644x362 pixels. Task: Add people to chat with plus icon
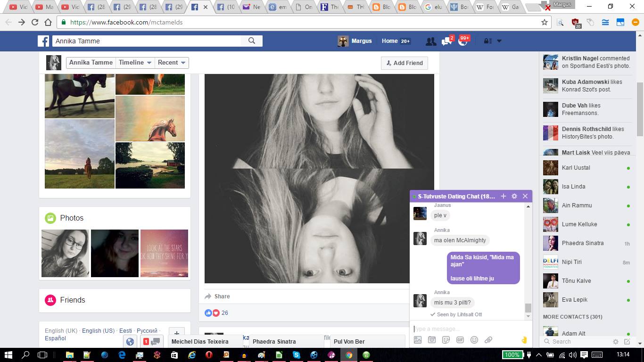(x=503, y=196)
